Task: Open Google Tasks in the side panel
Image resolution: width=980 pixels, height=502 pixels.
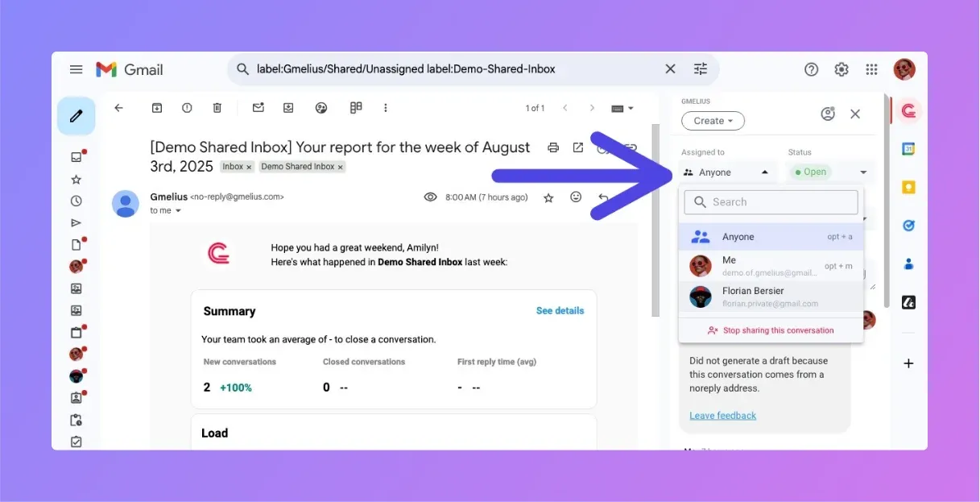Action: click(909, 226)
